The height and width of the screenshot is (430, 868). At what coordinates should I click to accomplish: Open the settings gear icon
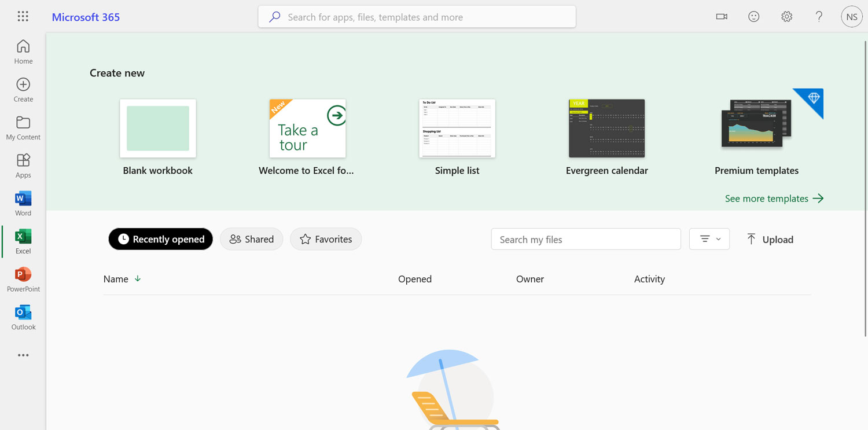click(786, 17)
